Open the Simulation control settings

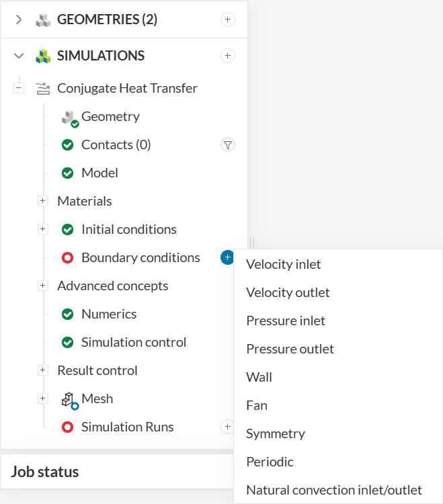[x=133, y=342]
